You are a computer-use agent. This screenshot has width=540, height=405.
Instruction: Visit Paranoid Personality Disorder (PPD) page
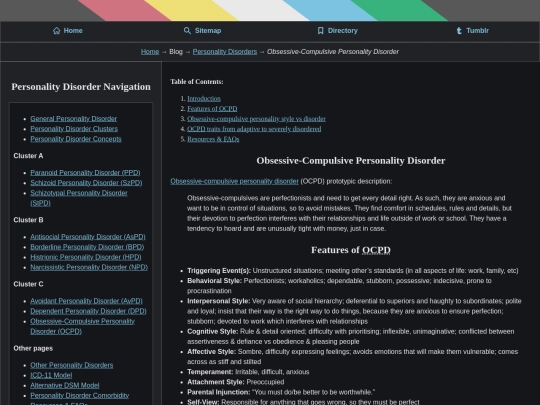point(85,173)
